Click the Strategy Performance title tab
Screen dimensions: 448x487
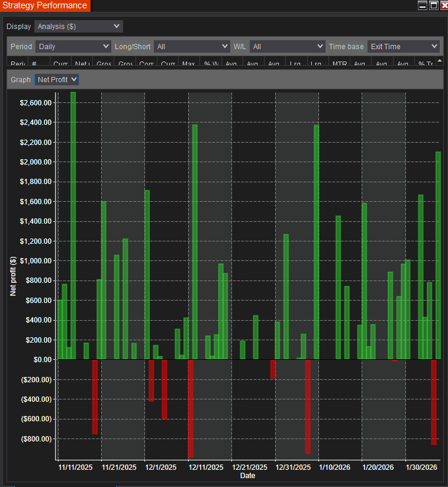tap(45, 6)
